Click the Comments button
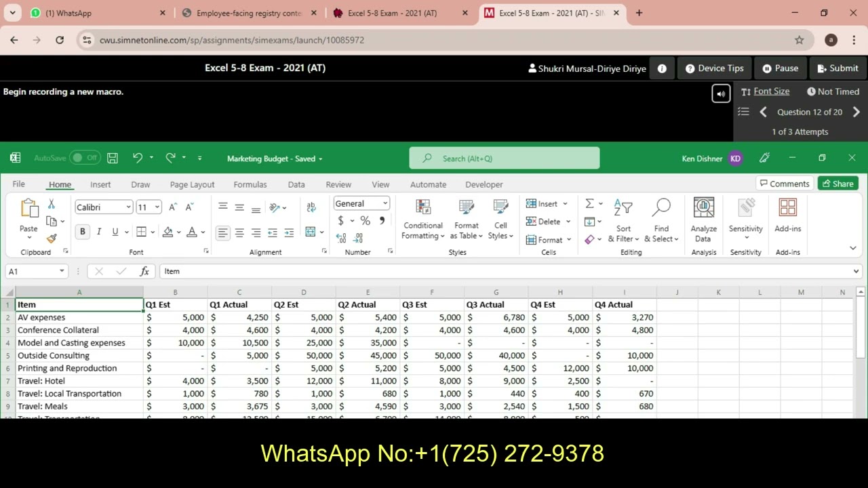Screen dimensions: 868x488 pos(785,184)
